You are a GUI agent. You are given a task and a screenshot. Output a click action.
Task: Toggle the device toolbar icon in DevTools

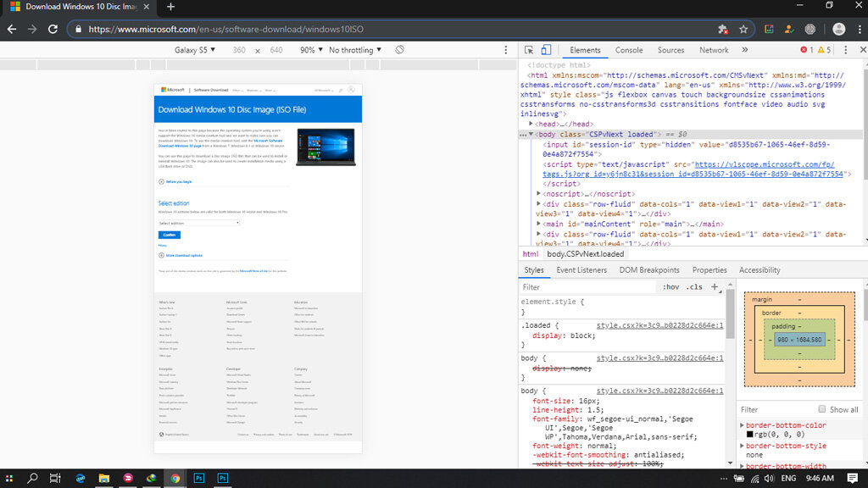click(546, 50)
